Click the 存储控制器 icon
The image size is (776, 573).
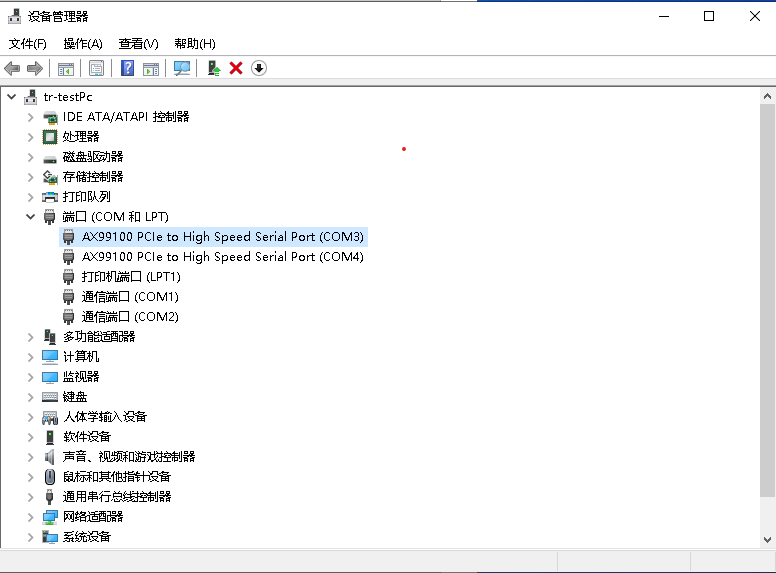click(x=50, y=177)
